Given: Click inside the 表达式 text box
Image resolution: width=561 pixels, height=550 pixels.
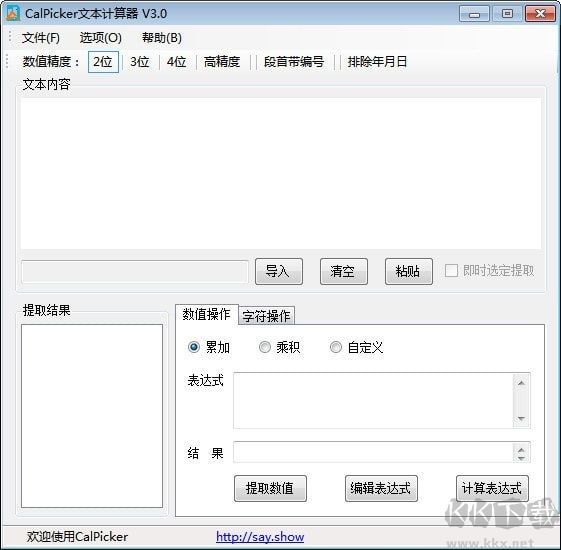Looking at the screenshot, I should pos(373,400).
